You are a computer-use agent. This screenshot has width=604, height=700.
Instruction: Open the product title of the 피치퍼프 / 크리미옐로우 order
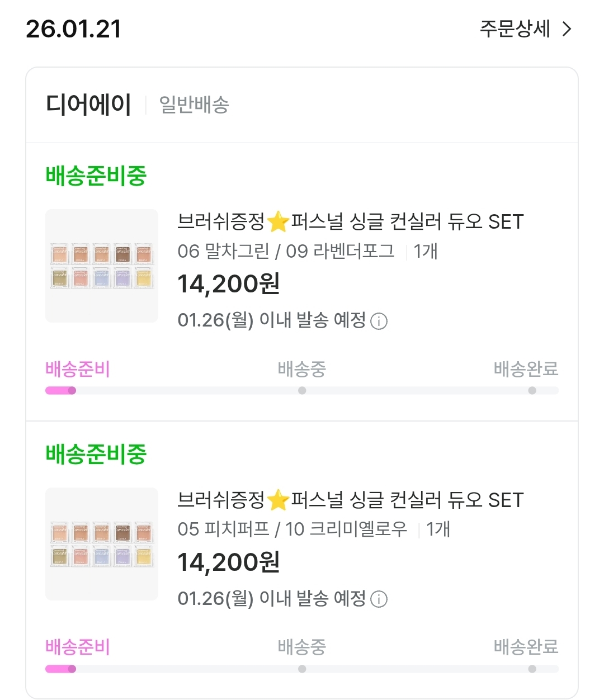point(350,500)
